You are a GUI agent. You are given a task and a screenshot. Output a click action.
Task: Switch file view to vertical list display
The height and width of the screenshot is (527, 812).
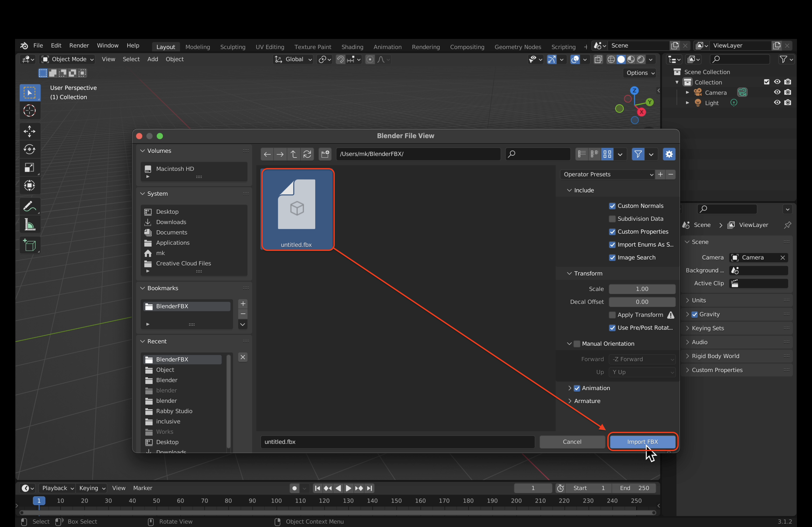click(582, 154)
